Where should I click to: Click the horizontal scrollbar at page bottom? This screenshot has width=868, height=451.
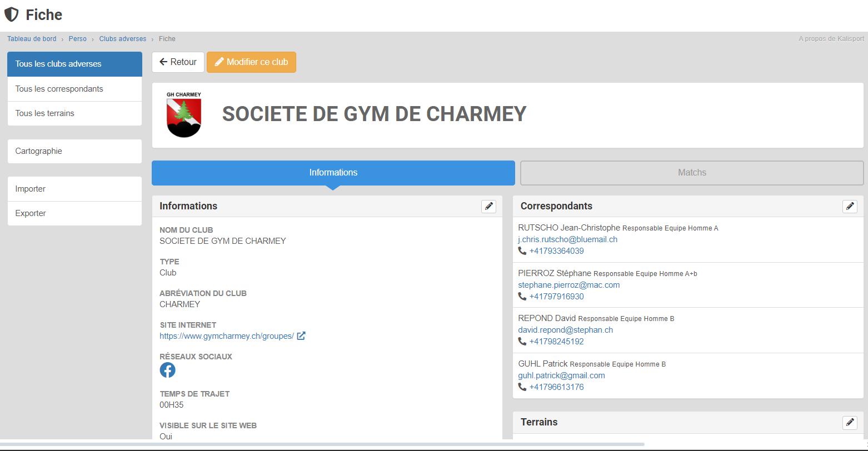pos(322,444)
